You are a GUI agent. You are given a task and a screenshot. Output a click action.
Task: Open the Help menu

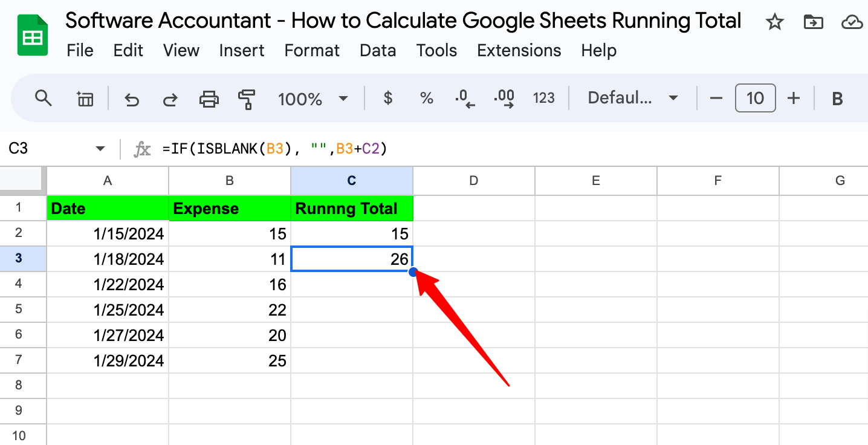tap(598, 50)
